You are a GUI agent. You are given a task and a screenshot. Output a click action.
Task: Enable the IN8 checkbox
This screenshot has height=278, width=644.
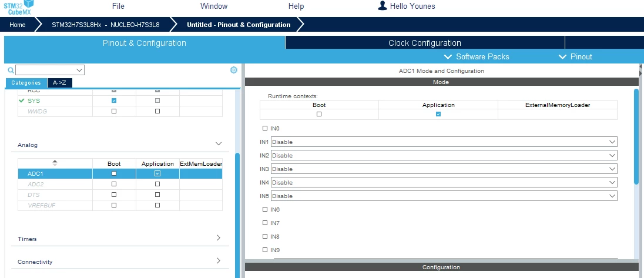click(x=265, y=236)
